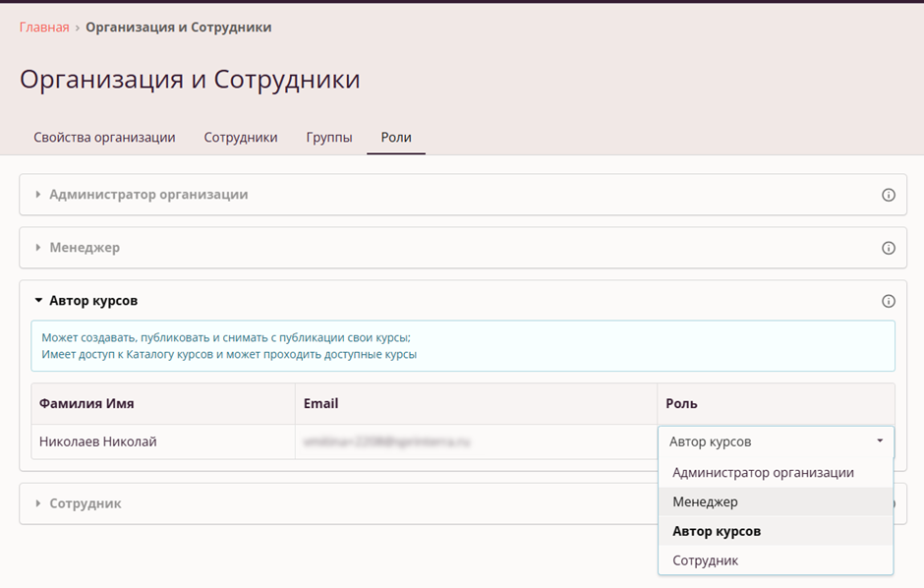924x588 pixels.
Task: Switch to the Свойства организации tab
Action: pos(104,138)
